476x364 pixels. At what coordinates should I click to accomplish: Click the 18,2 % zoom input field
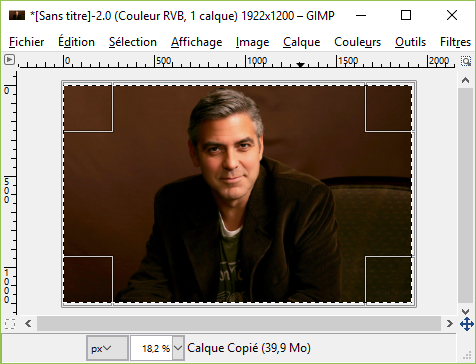pos(152,348)
